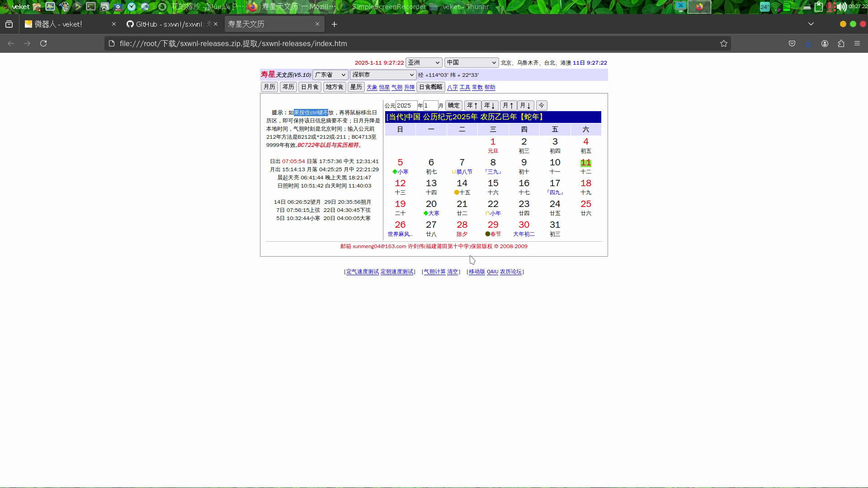
Task: Open list all tabs chevron
Action: (x=811, y=24)
